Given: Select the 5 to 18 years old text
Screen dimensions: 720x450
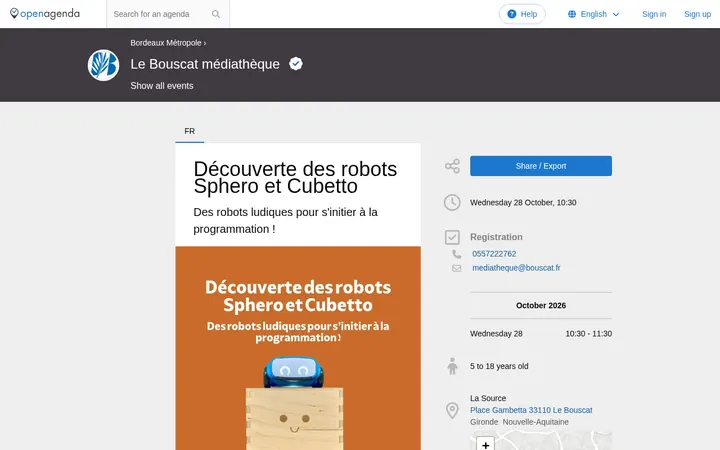Looking at the screenshot, I should tap(499, 366).
